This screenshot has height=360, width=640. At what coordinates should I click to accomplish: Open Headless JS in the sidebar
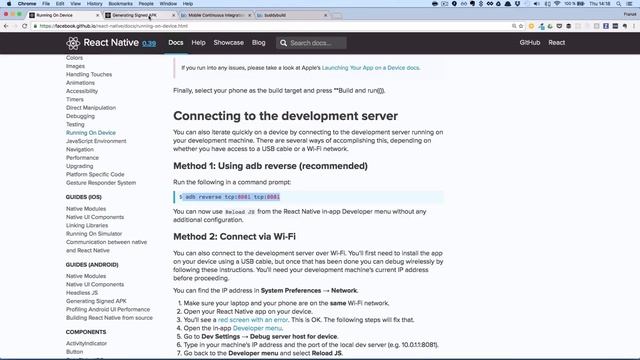click(x=82, y=293)
